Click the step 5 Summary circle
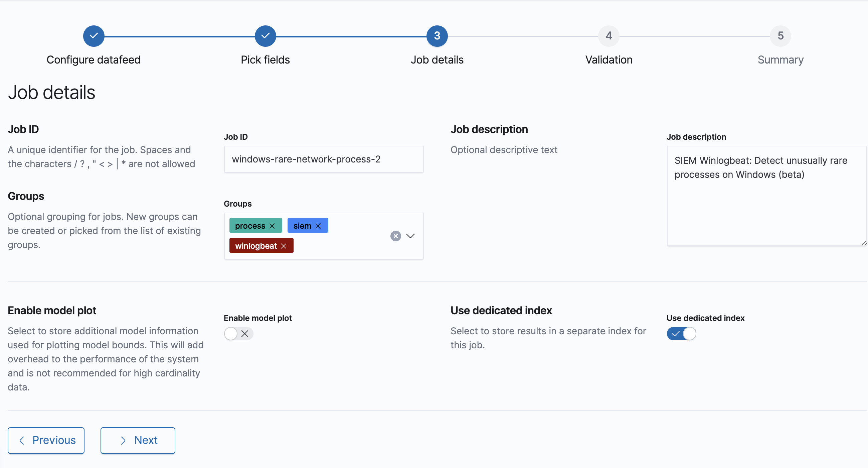 pos(780,36)
